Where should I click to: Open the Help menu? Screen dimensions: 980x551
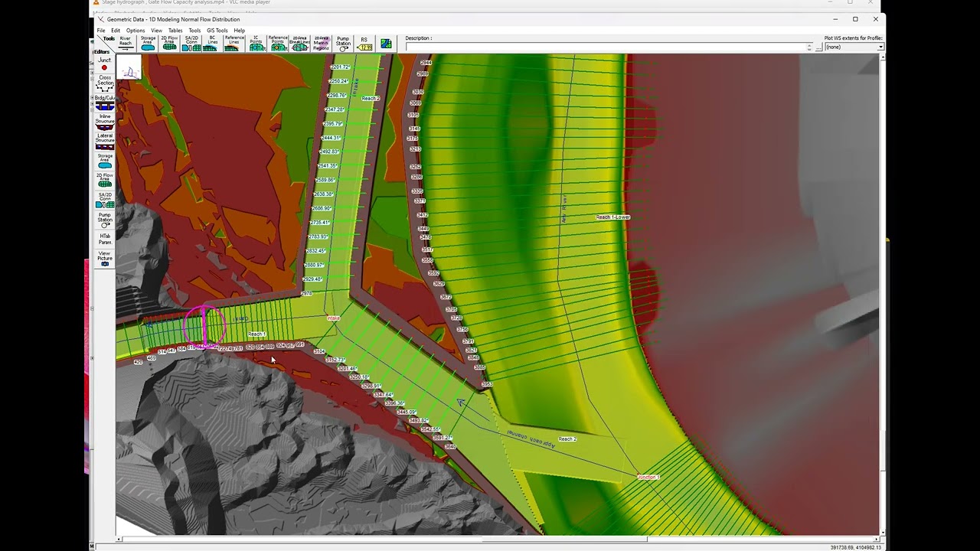pos(240,31)
